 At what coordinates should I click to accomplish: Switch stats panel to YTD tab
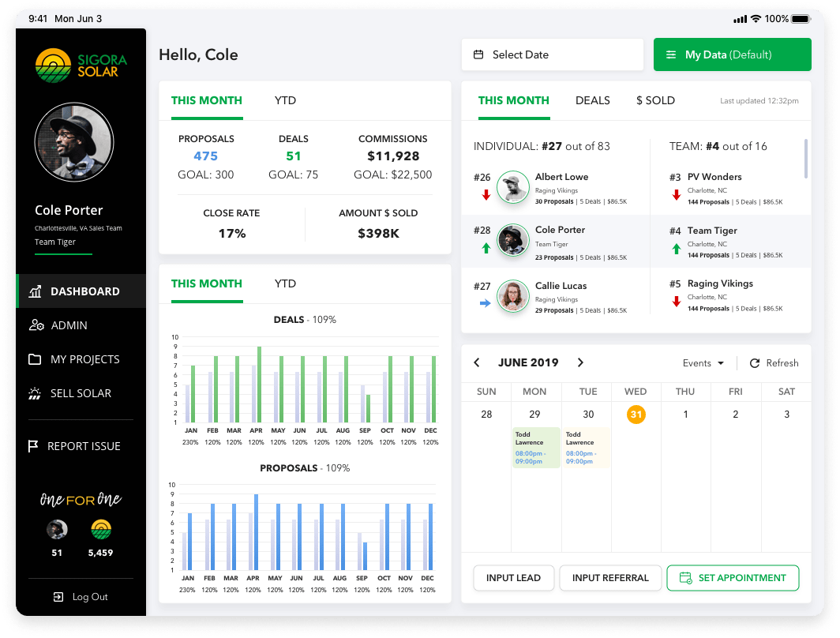click(x=285, y=101)
